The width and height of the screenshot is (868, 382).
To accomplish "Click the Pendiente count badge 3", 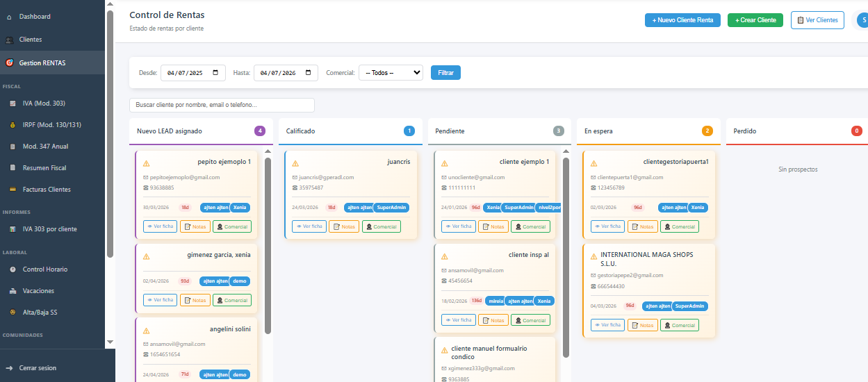I will pyautogui.click(x=559, y=131).
